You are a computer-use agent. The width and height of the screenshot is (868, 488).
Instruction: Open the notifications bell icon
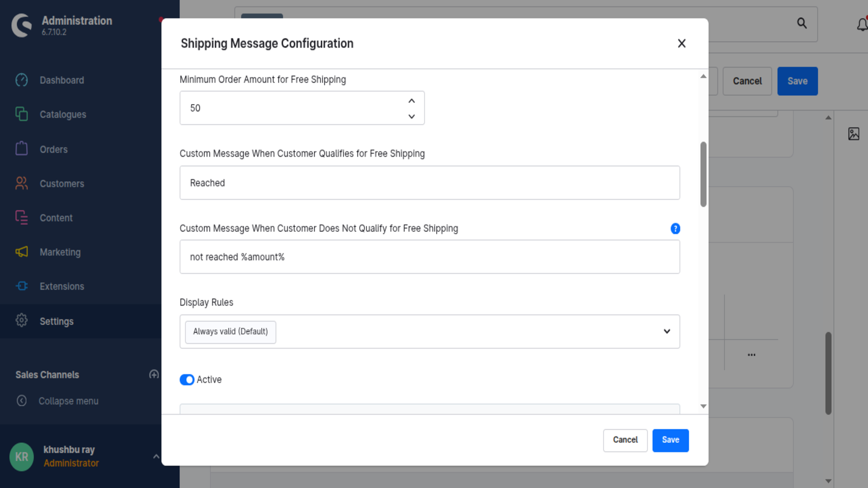point(862,24)
